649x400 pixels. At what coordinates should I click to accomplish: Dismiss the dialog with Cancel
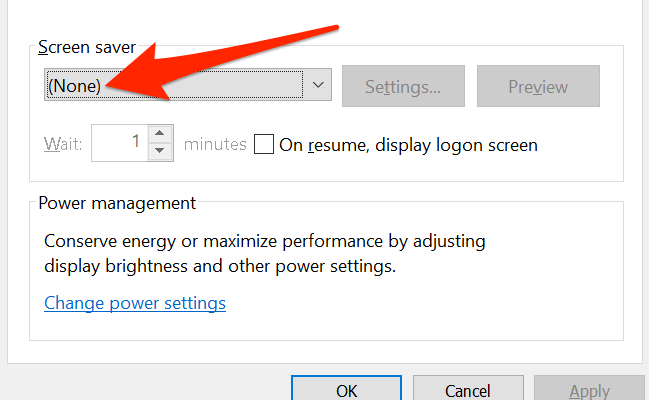pyautogui.click(x=468, y=389)
